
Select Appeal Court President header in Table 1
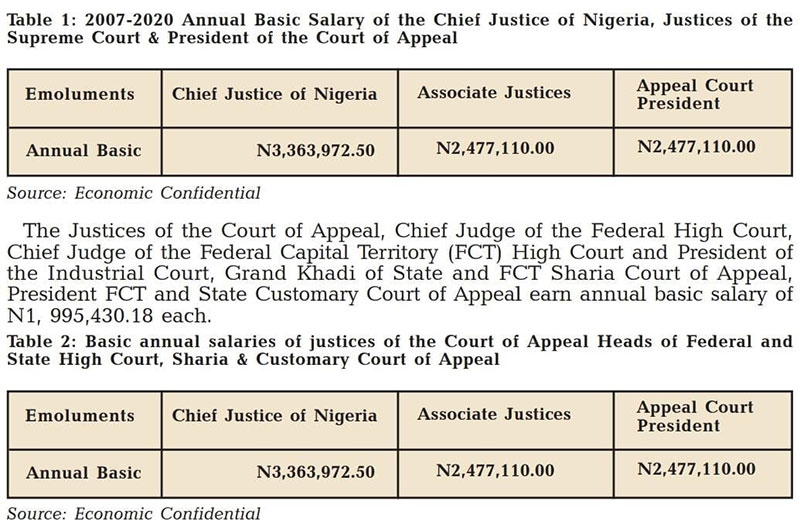pyautogui.click(x=695, y=94)
